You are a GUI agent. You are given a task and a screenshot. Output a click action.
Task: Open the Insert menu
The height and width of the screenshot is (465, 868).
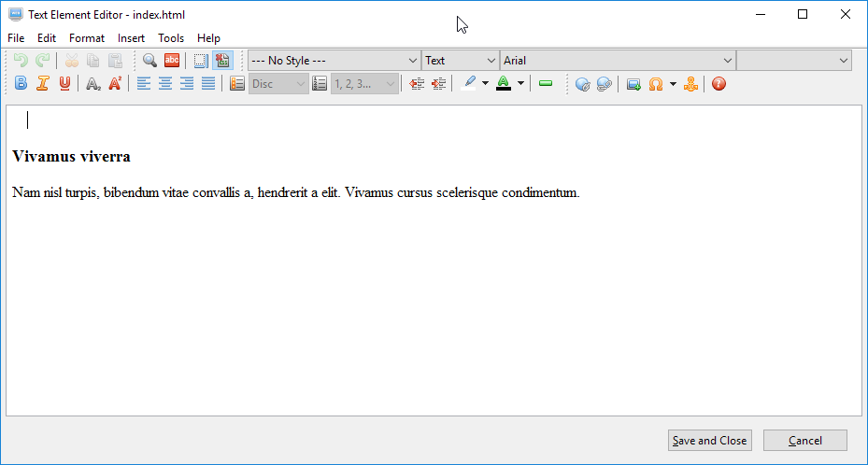point(131,38)
